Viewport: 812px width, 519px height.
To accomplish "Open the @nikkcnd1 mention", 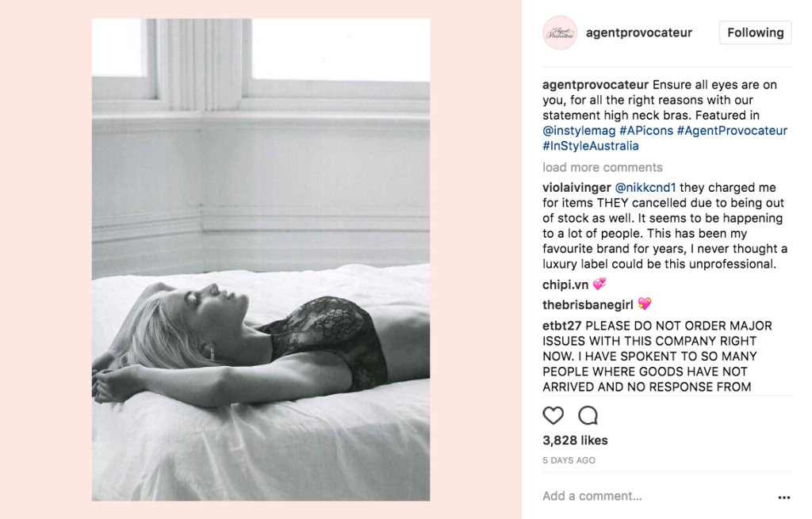I will (x=645, y=187).
